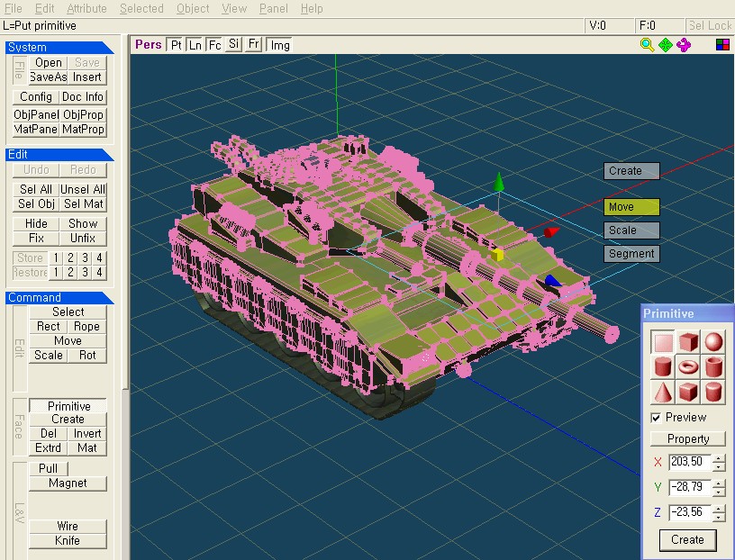The height and width of the screenshot is (560, 735).
Task: Collapse the Edit panel header
Action: (59, 154)
